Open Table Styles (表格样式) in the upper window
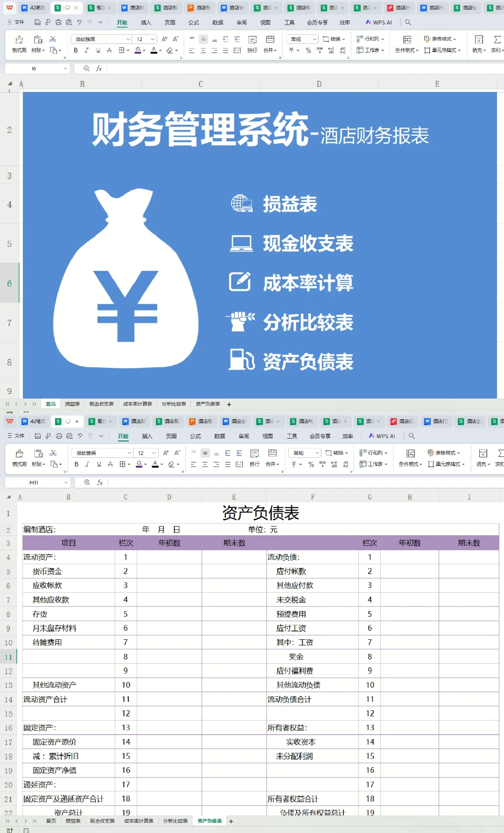504x833 pixels. click(x=440, y=39)
